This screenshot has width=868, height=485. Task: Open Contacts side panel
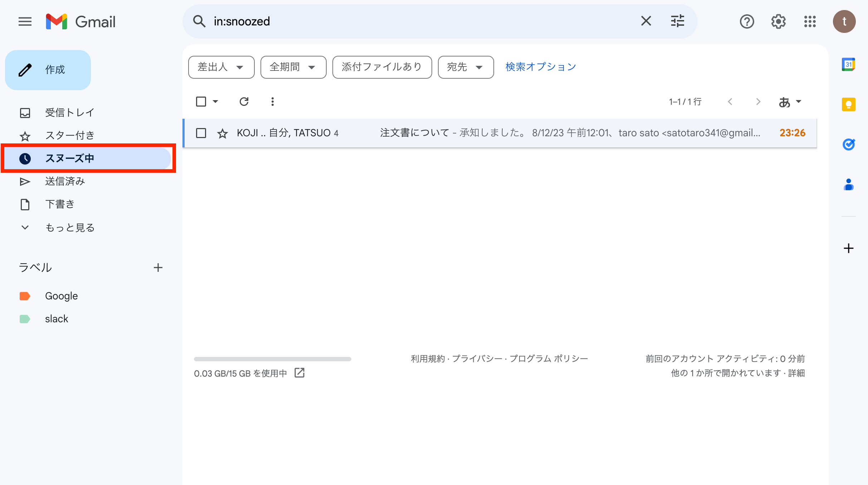(x=848, y=185)
